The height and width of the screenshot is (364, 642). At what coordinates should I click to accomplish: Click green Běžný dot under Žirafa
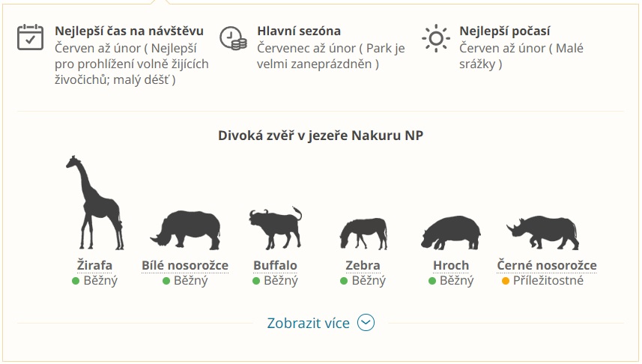coord(76,281)
